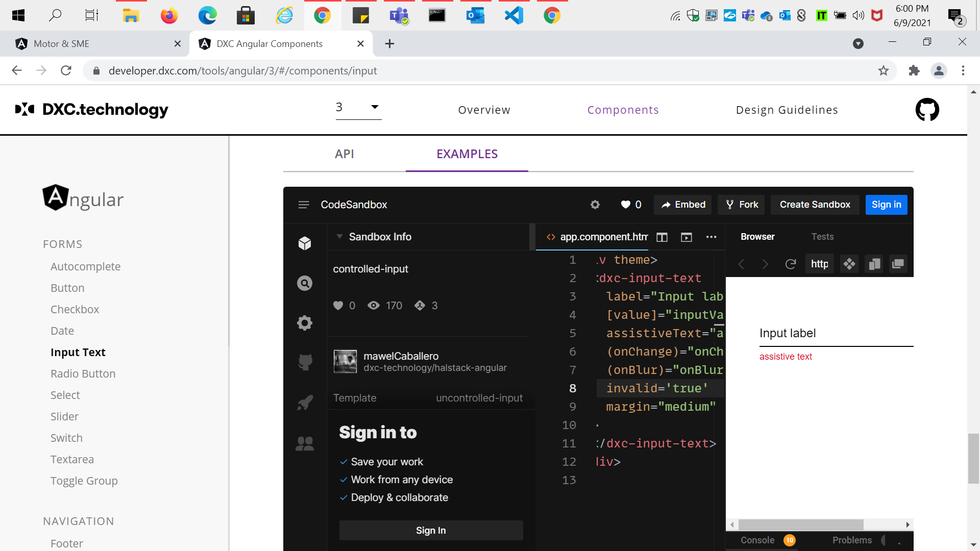Viewport: 980px width, 551px height.
Task: Open the sandbox search icon in sidebar
Action: tap(305, 283)
